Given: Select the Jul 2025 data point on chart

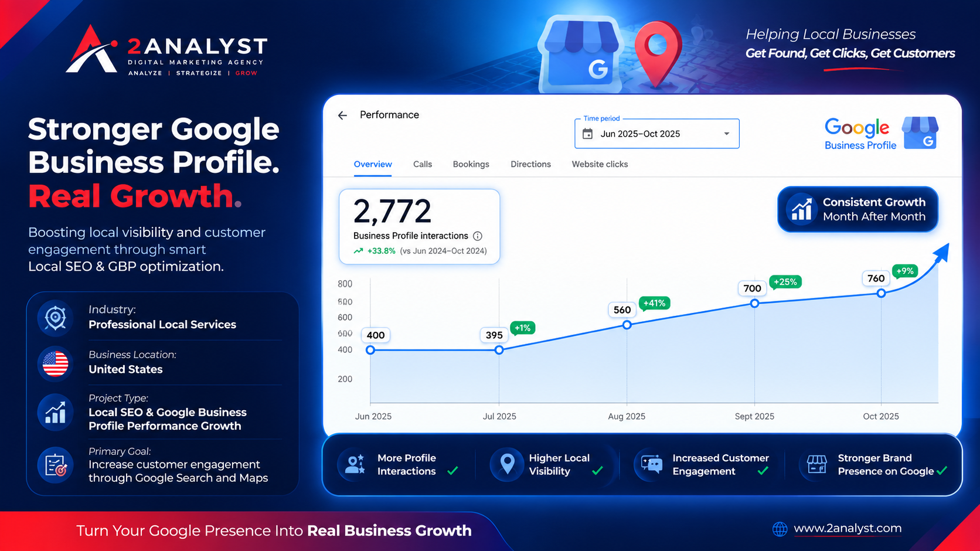Looking at the screenshot, I should point(499,350).
